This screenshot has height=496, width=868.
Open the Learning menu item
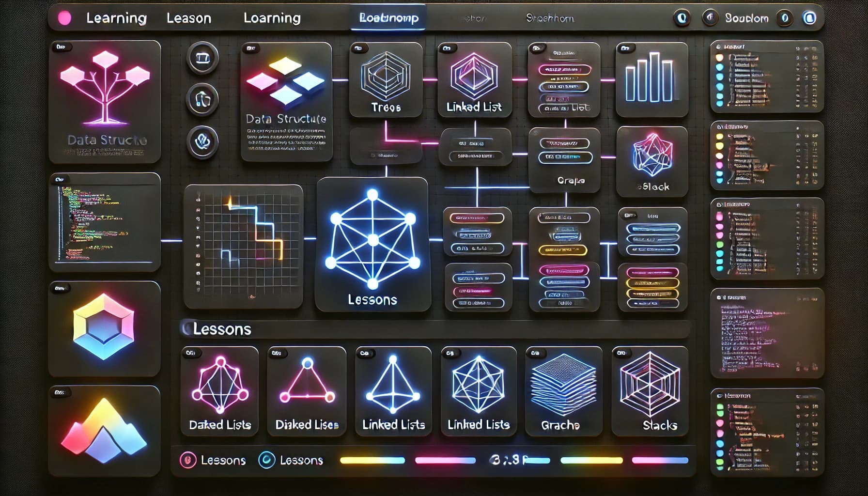tap(116, 18)
